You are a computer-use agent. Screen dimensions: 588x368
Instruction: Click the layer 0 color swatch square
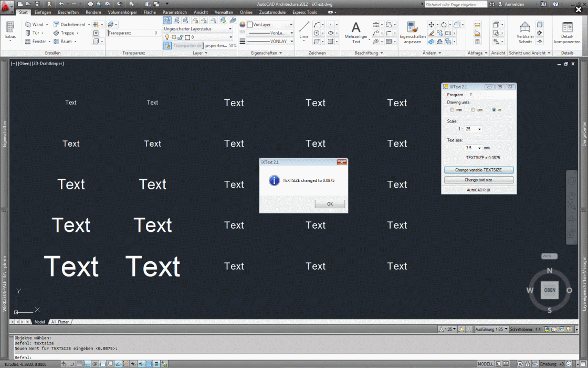(187, 37)
